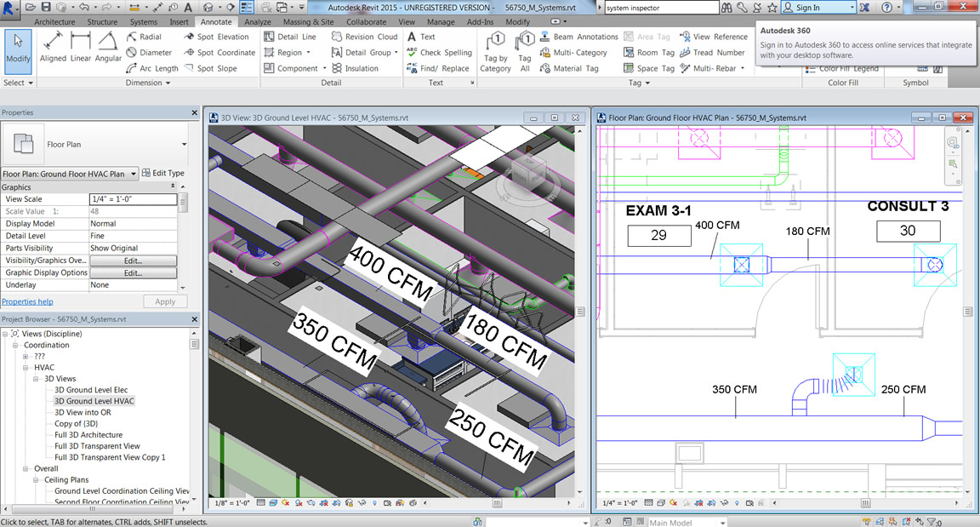Insert a View Reference

point(713,37)
